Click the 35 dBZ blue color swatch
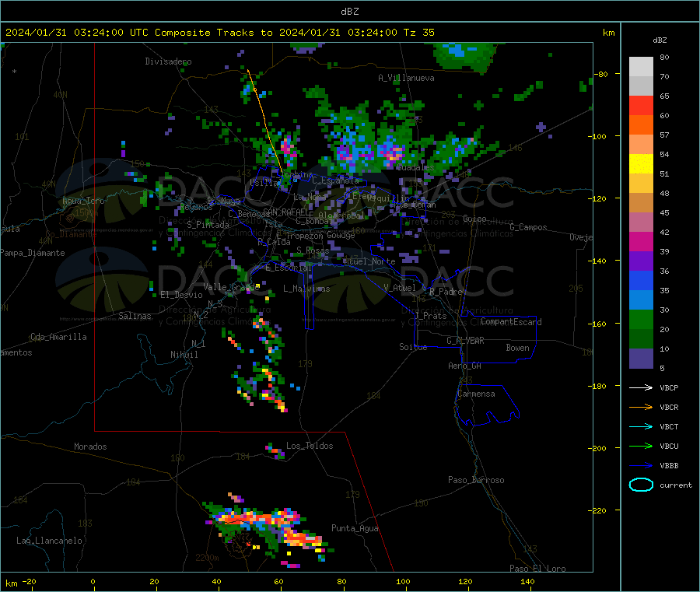This screenshot has height=592, width=700. (x=641, y=280)
